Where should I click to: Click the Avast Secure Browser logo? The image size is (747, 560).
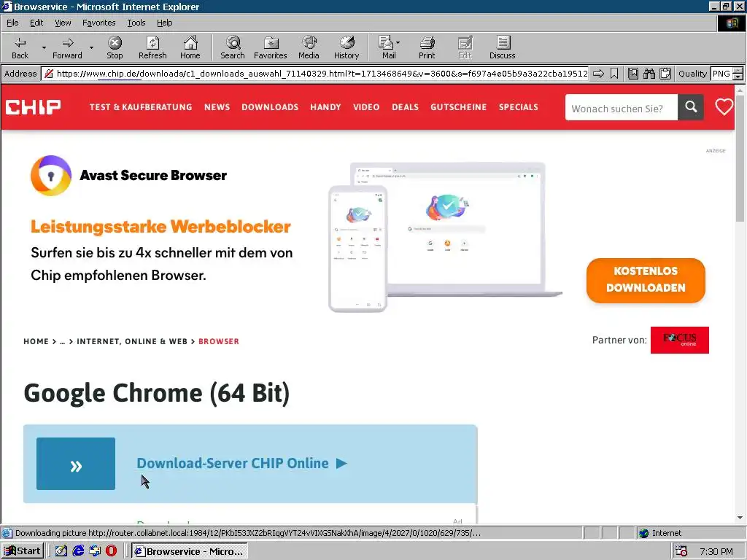51,175
